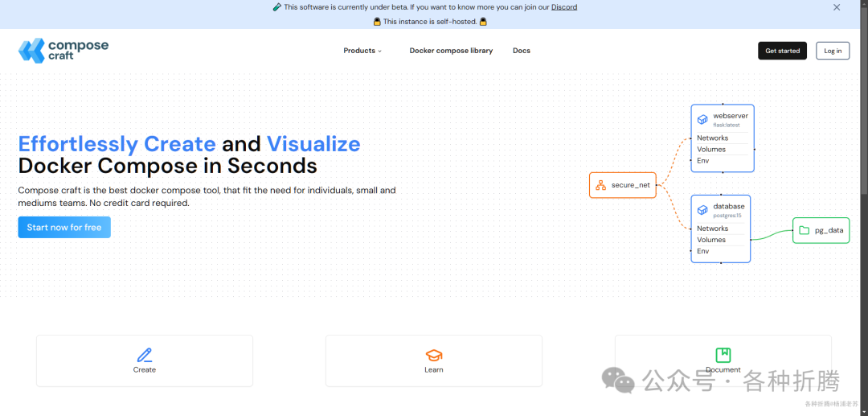The width and height of the screenshot is (868, 416).
Task: Click the webserver container icon
Action: [x=702, y=120]
